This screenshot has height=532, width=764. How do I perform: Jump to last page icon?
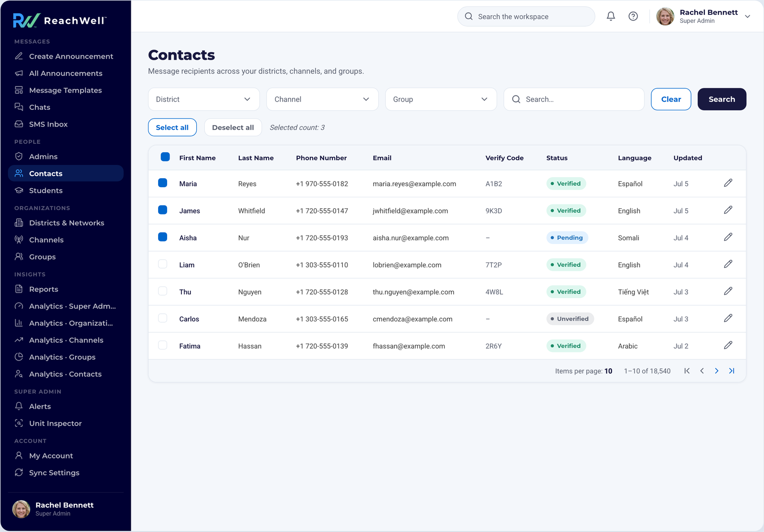pos(732,371)
